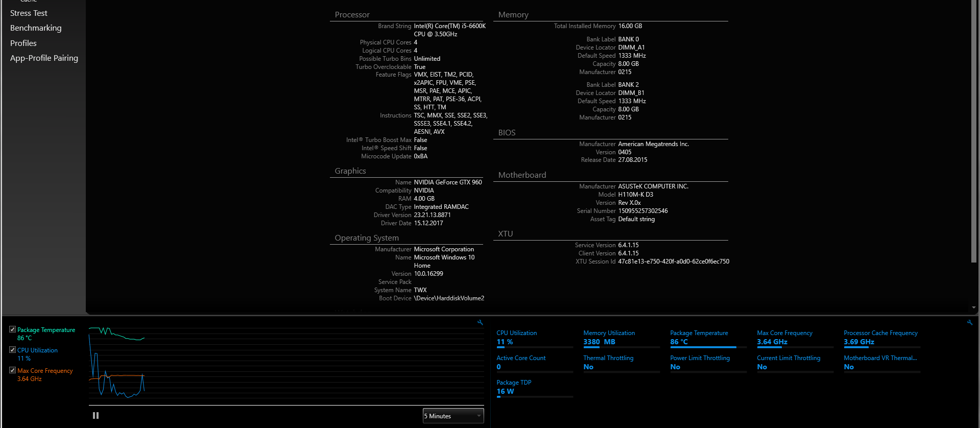Click BIOS Version value 0405
This screenshot has width=980, height=428.
[625, 152]
